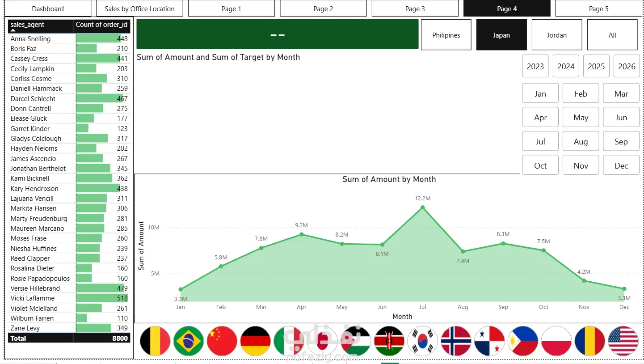This screenshot has height=364, width=644.
Task: Switch to the Page 1 tab
Action: point(232,8)
